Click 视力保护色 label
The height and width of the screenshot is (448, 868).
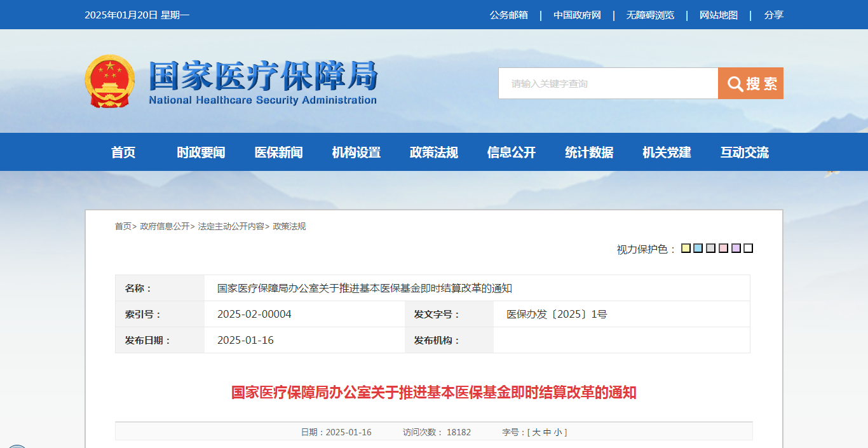[x=647, y=249]
